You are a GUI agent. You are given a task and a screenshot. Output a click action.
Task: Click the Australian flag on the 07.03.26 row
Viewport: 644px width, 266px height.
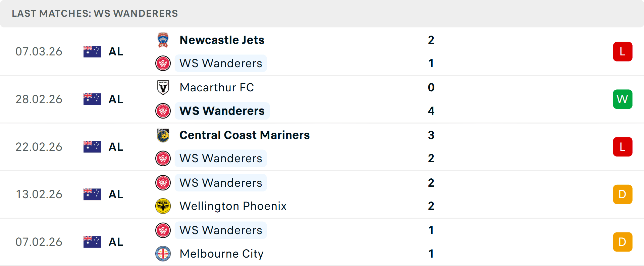92,51
